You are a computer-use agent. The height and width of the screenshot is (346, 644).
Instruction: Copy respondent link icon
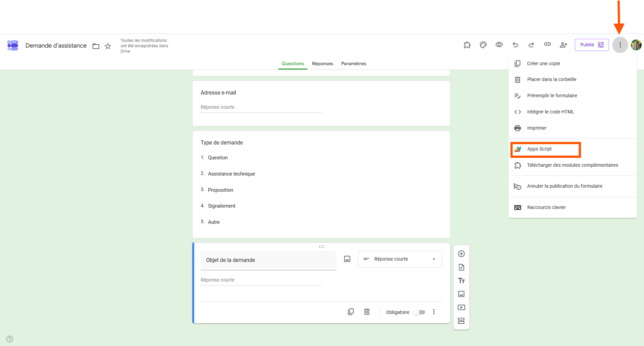[x=547, y=44]
